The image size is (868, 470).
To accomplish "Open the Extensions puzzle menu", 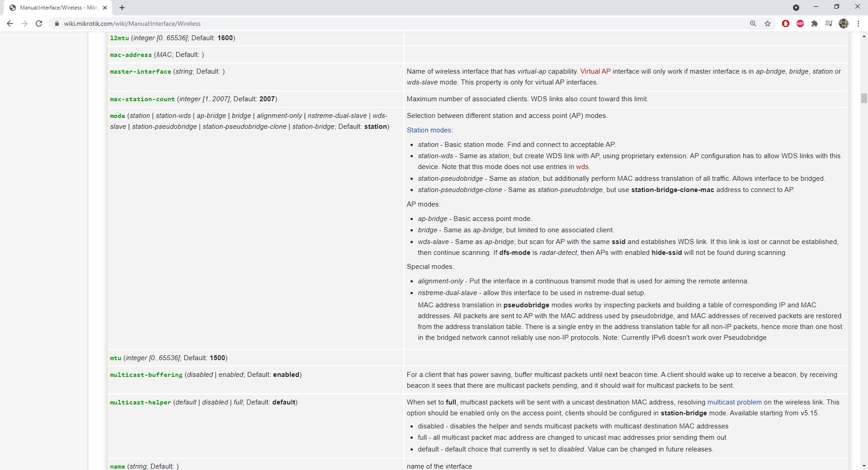I will [x=815, y=23].
